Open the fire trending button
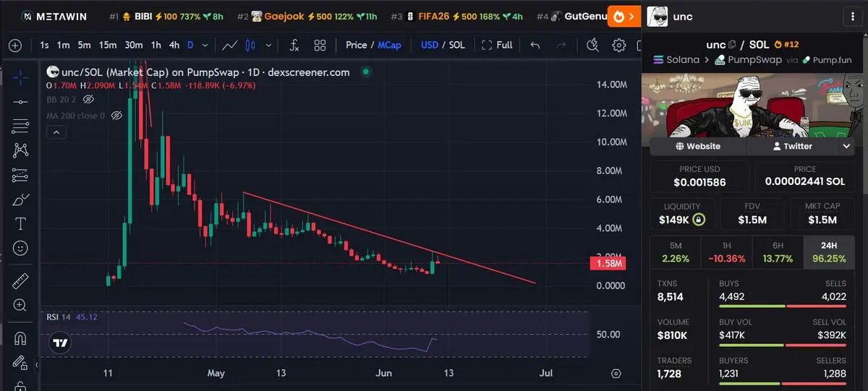868x391 pixels. click(624, 16)
